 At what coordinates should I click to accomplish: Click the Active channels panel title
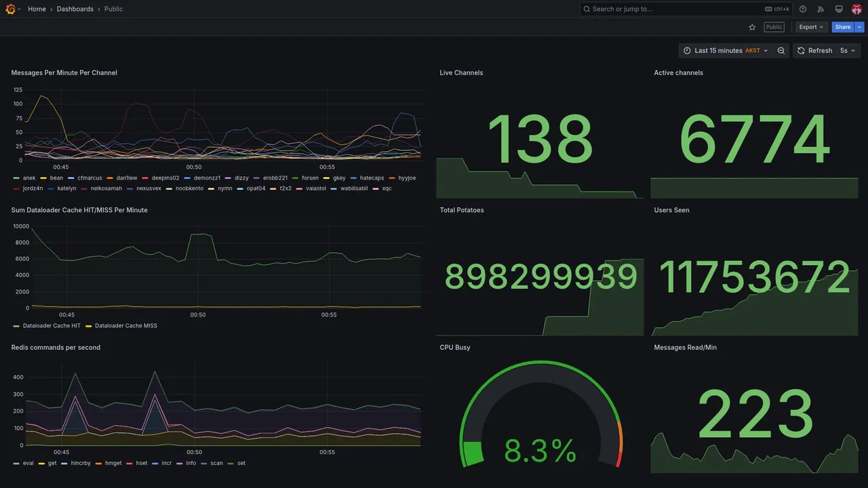[x=679, y=73]
